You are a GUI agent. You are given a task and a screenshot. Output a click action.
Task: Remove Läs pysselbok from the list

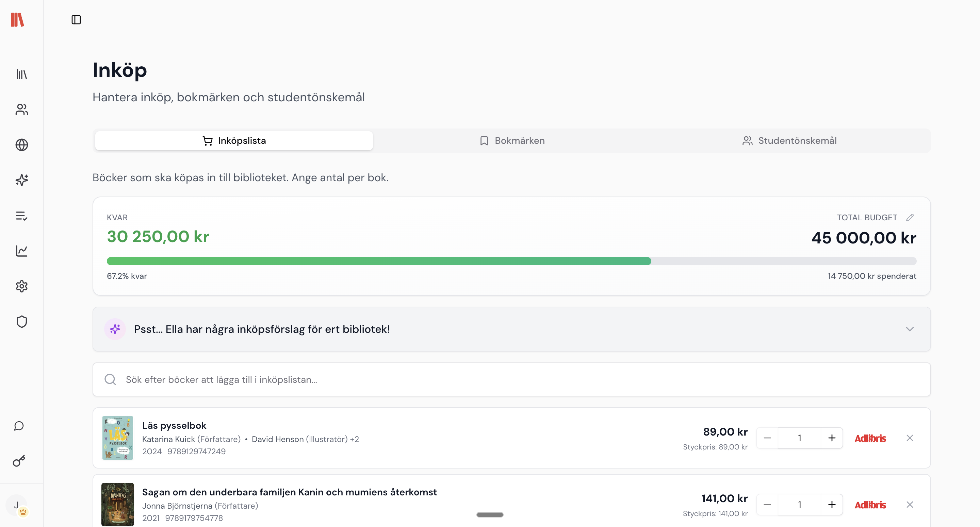(x=910, y=438)
